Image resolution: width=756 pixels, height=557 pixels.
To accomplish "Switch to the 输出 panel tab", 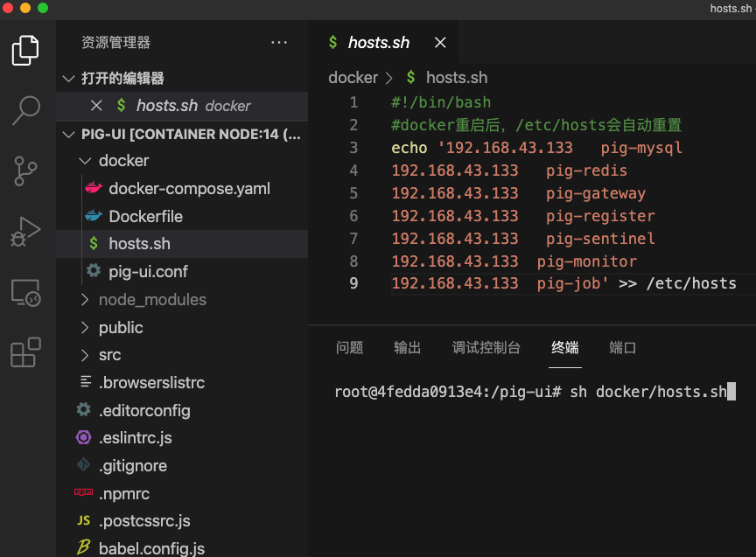I will (408, 347).
